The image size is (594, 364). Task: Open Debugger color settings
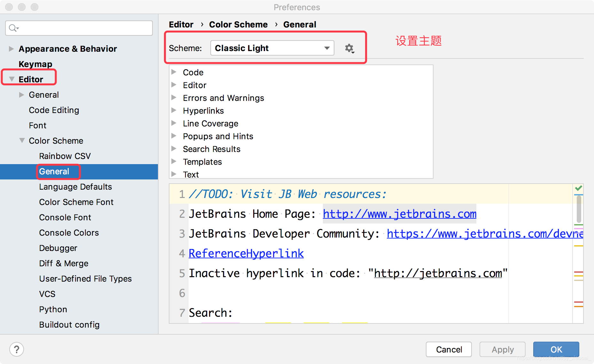click(x=58, y=248)
